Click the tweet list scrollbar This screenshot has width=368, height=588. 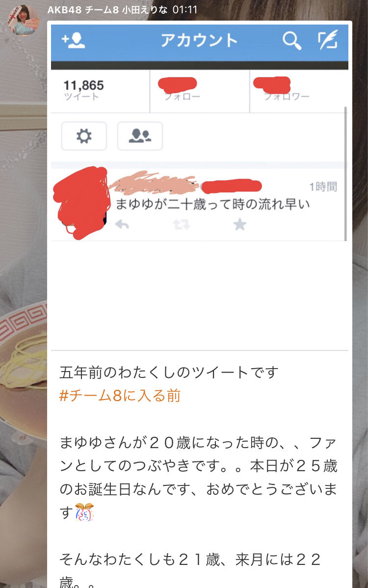click(x=345, y=174)
